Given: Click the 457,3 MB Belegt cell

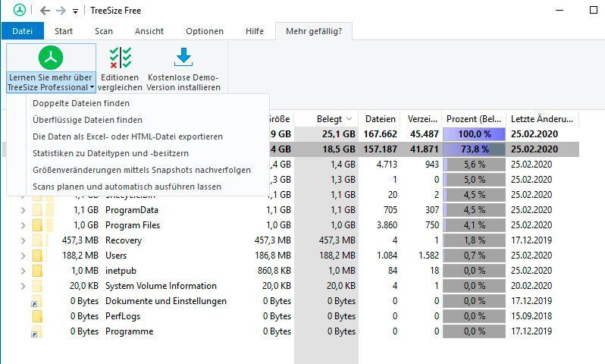Looking at the screenshot, I should 337,240.
